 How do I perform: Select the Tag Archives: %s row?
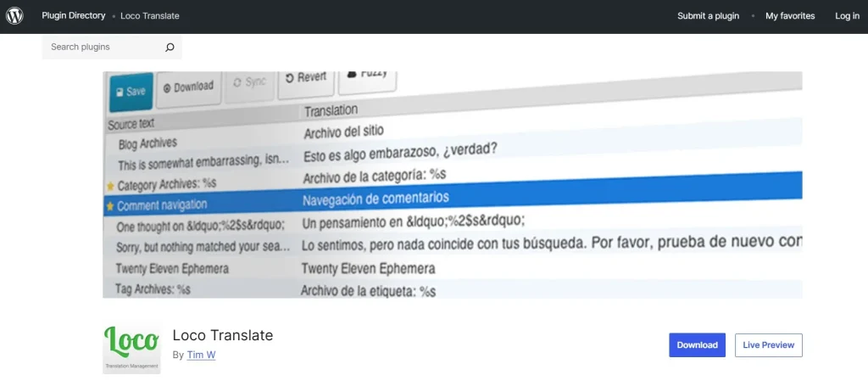click(153, 288)
